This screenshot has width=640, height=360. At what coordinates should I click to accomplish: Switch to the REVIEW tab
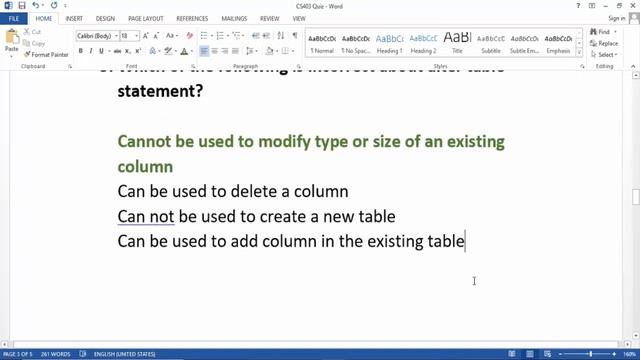(270, 18)
